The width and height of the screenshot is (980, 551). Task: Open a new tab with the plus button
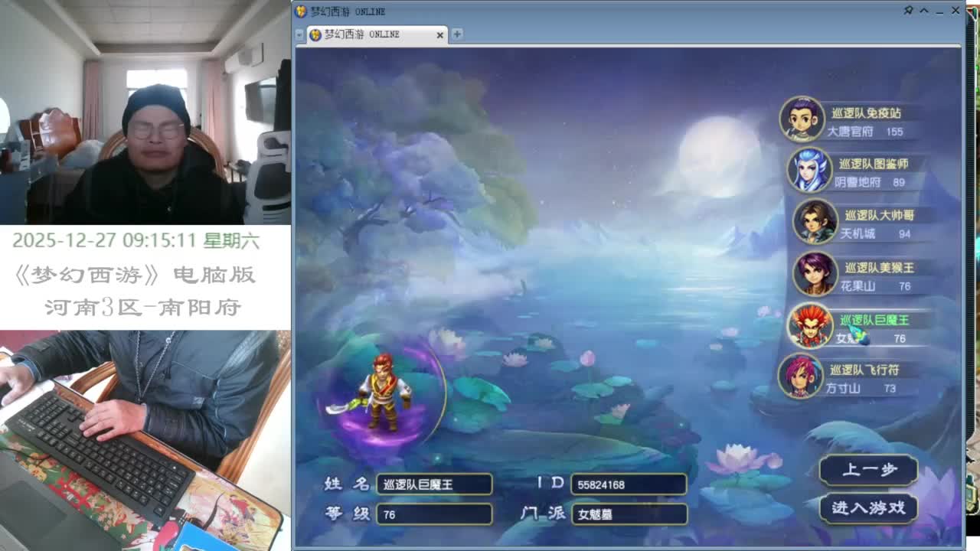coord(457,34)
